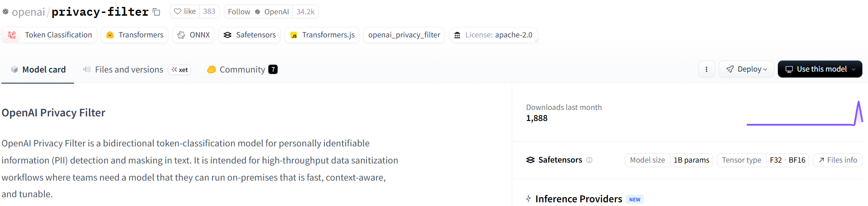
Task: Click the Safetensors info icon
Action: pyautogui.click(x=589, y=160)
